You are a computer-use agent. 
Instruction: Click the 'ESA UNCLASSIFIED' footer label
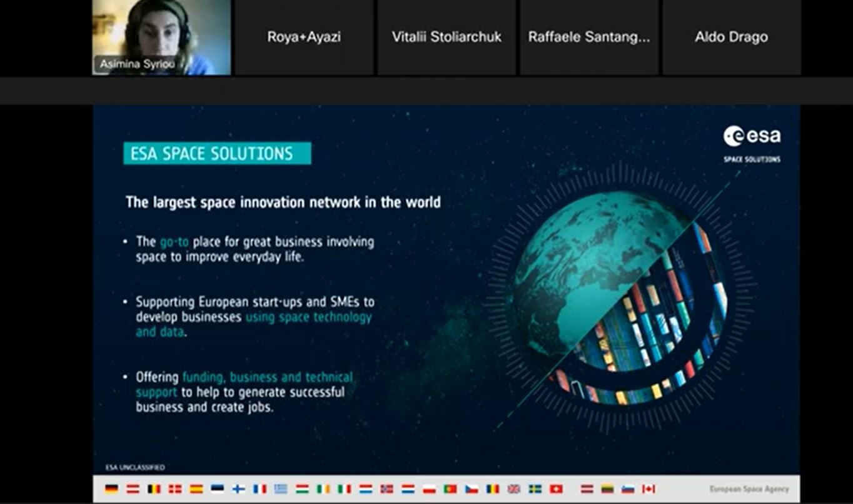[135, 467]
